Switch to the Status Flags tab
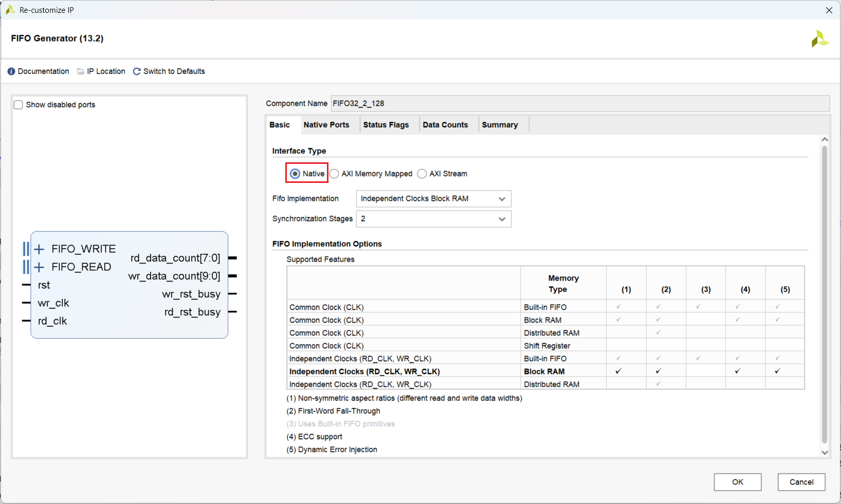The image size is (841, 504). point(386,125)
